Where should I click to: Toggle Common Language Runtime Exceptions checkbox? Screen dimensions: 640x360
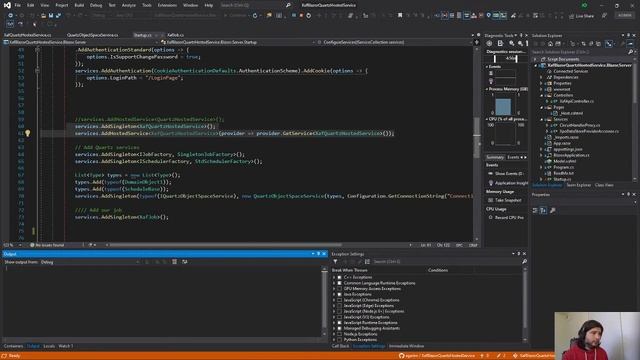(340, 283)
